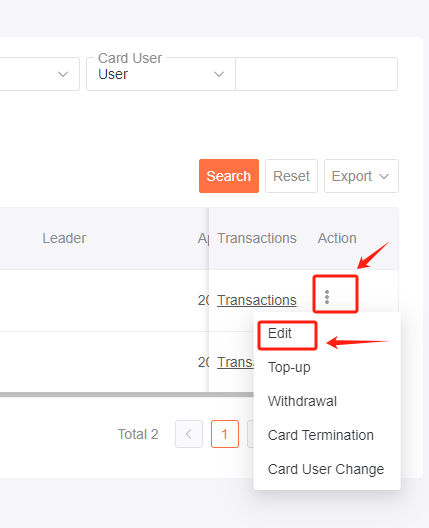Click the previous page arrow icon
This screenshot has width=429, height=528.
click(x=189, y=434)
